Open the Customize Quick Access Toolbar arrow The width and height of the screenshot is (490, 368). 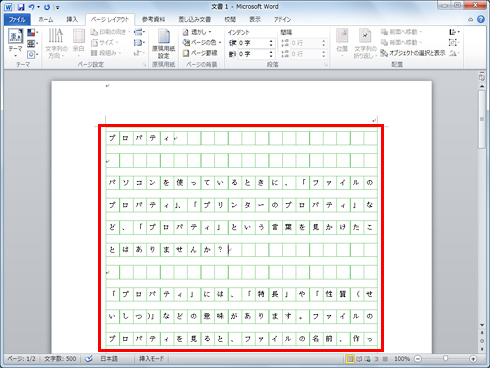point(58,7)
